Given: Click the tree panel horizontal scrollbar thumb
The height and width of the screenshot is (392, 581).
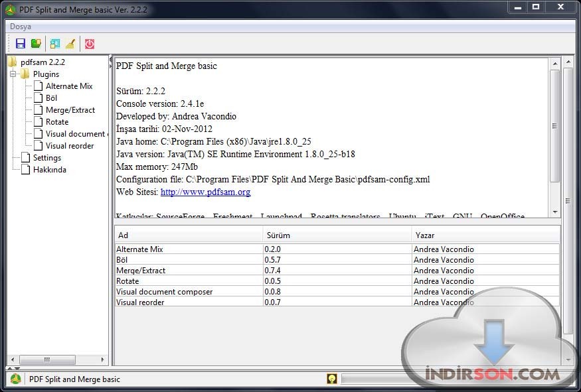Looking at the screenshot, I should tap(47, 359).
